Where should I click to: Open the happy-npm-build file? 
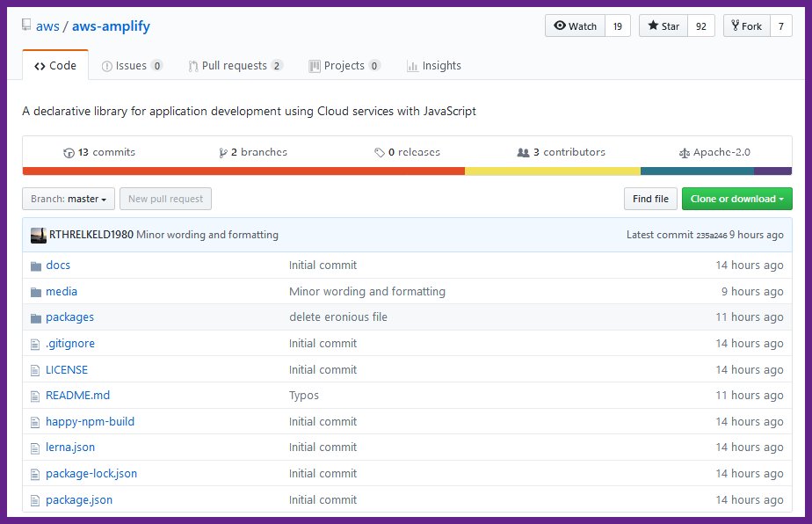(91, 422)
